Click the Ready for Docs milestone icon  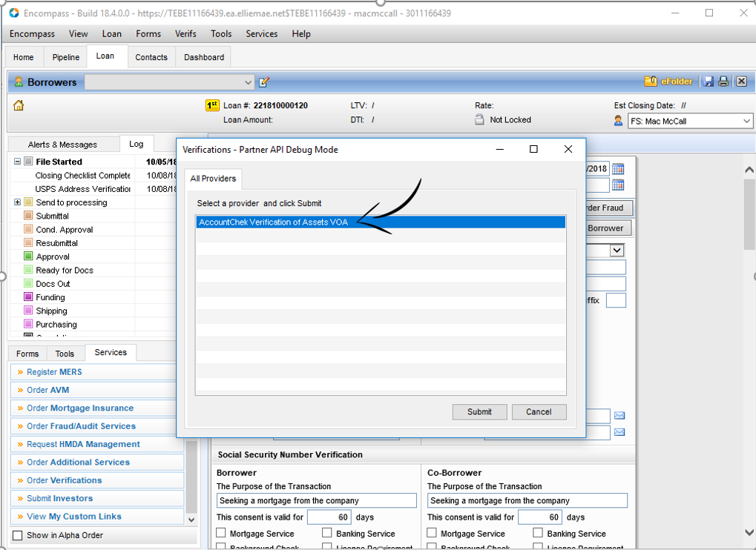(x=28, y=269)
